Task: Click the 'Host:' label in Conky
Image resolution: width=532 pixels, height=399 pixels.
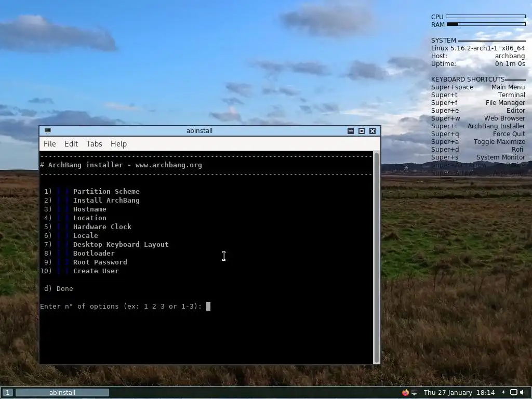Action: click(x=439, y=56)
